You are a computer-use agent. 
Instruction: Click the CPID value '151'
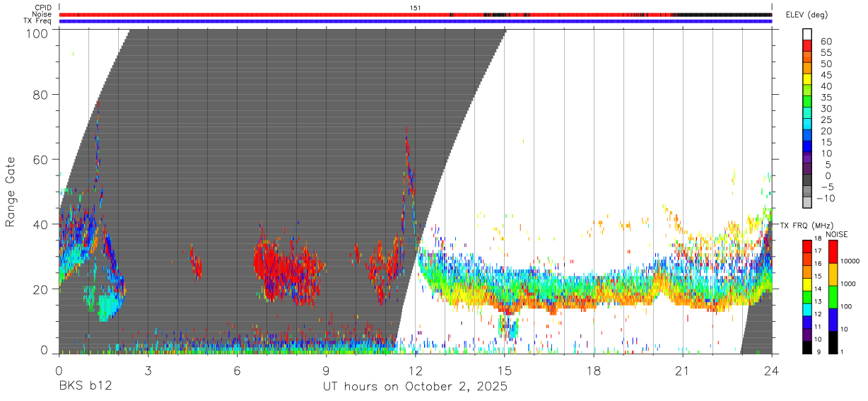click(416, 8)
